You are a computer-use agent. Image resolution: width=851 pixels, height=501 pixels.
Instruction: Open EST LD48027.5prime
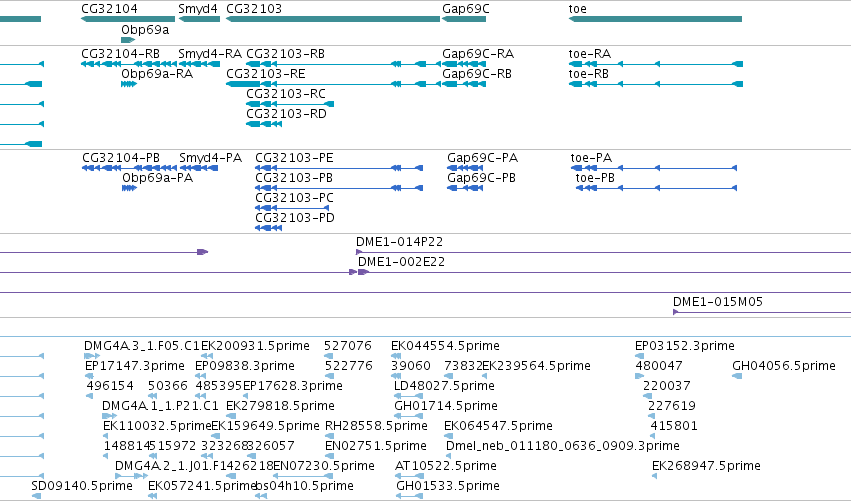click(x=444, y=386)
